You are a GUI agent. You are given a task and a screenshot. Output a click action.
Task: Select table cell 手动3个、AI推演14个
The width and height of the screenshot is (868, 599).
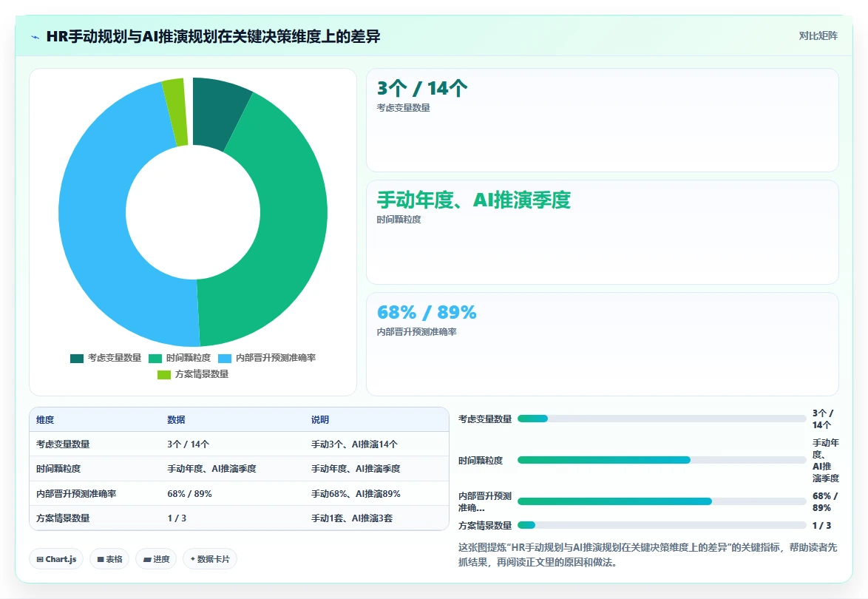[354, 444]
